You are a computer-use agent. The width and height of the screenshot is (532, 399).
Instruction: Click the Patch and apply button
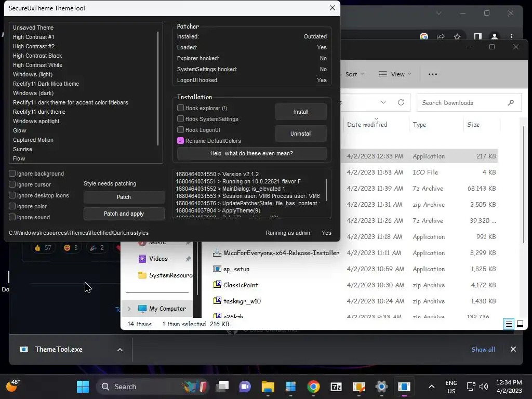pyautogui.click(x=124, y=214)
